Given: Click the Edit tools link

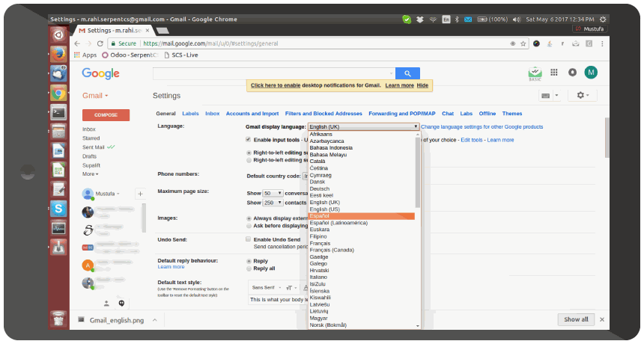Looking at the screenshot, I should (x=472, y=140).
